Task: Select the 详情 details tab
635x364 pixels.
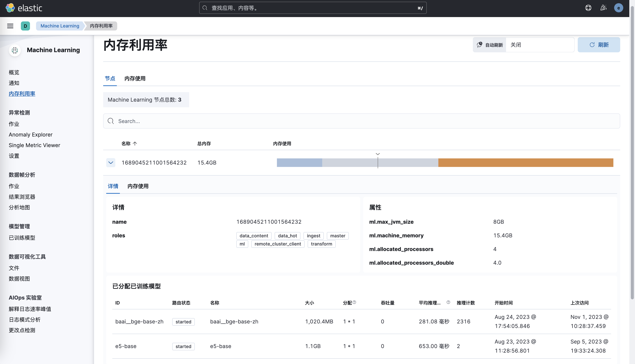Action: pos(113,186)
